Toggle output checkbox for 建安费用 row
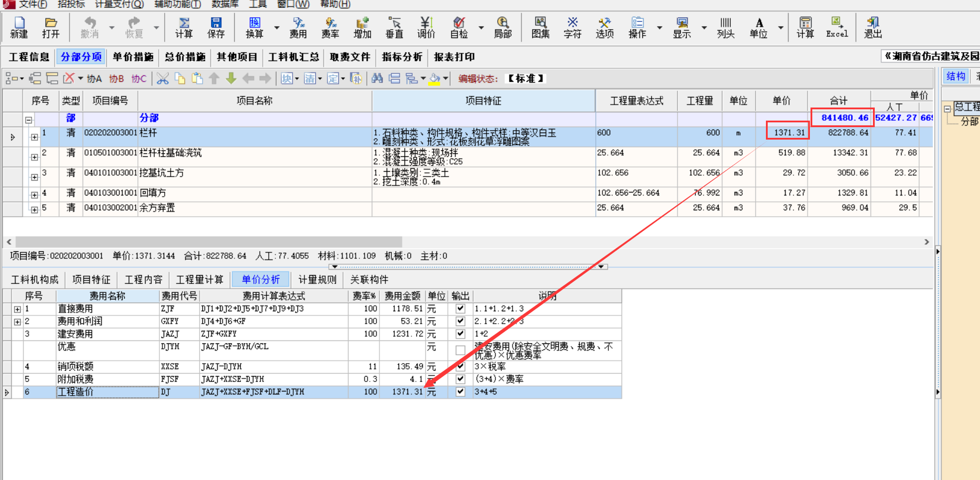980x480 pixels. [x=460, y=334]
